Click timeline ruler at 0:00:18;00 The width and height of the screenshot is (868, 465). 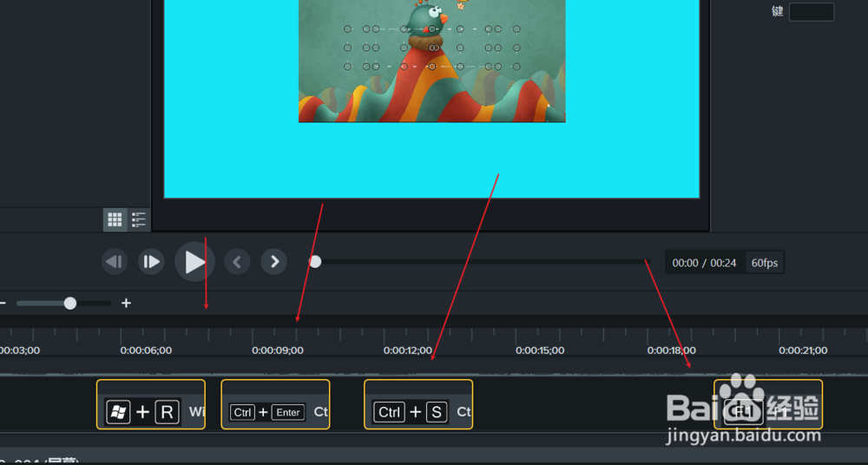672,350
